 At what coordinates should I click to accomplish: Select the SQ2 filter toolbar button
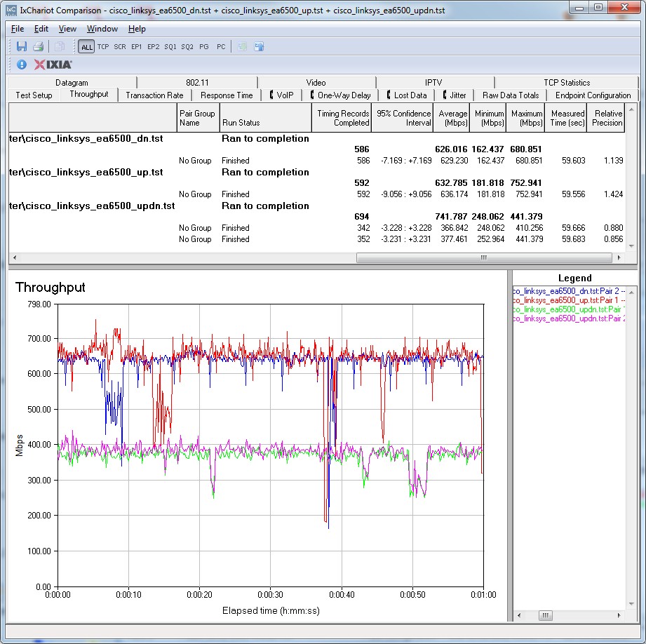coord(187,46)
